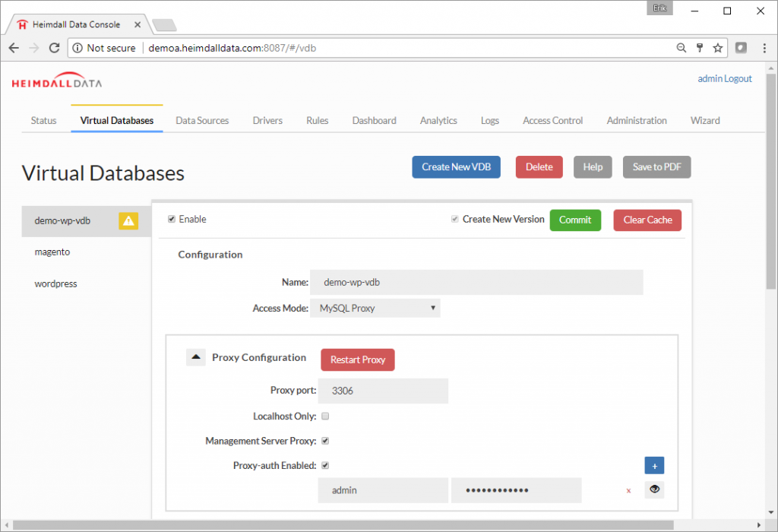Click the Heimdall favicon on the tab
The height and width of the screenshot is (532, 778).
[22, 25]
